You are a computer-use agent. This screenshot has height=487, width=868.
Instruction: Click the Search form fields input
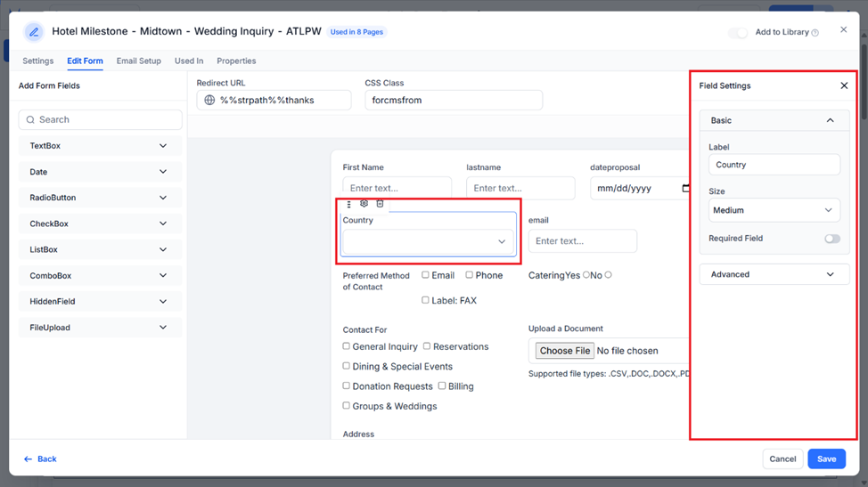coord(100,119)
